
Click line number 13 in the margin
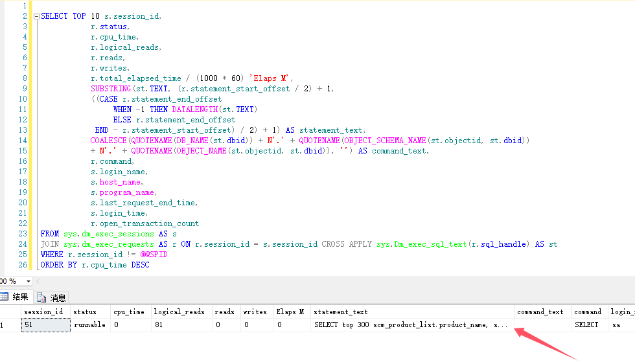pos(23,130)
